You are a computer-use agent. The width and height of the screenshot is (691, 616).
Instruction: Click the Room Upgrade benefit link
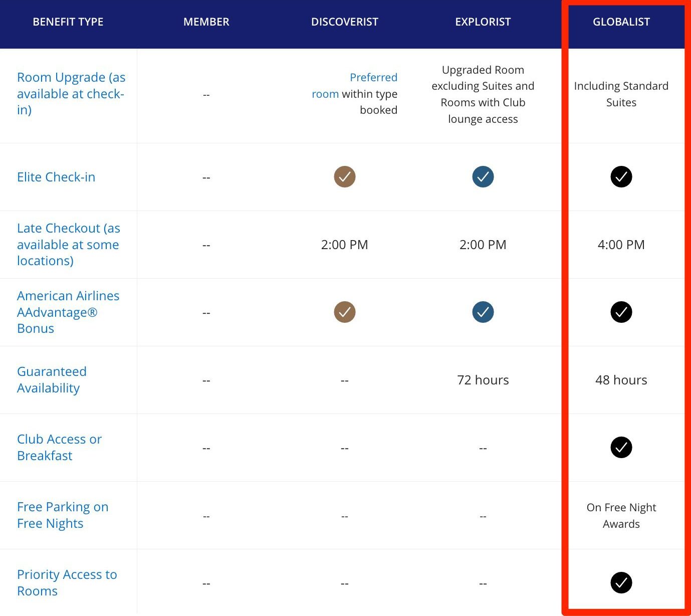click(71, 94)
